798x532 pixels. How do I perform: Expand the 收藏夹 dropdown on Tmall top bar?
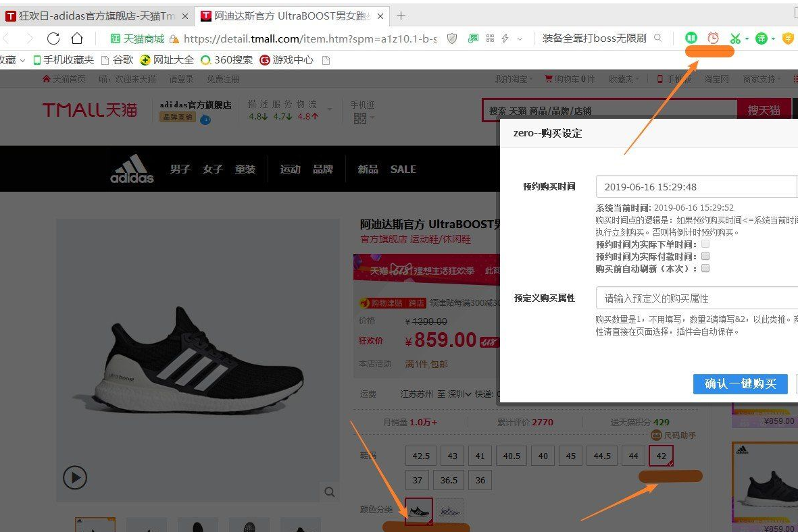point(624,79)
